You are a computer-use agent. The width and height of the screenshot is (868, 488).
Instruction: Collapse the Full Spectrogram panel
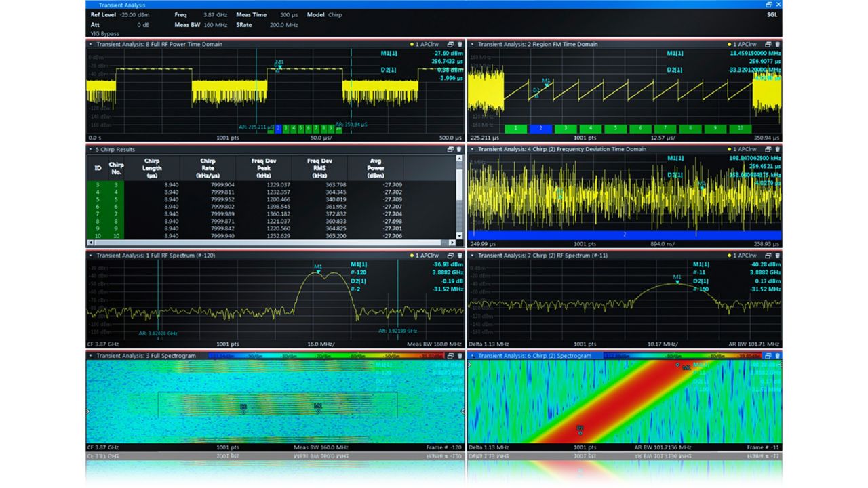[x=90, y=355]
